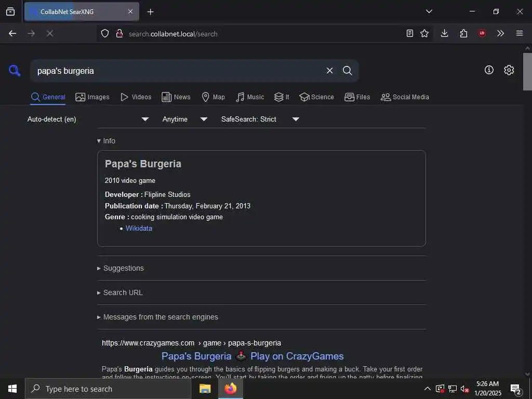Toggle reader view icon
The width and height of the screenshot is (532, 399).
(x=410, y=33)
